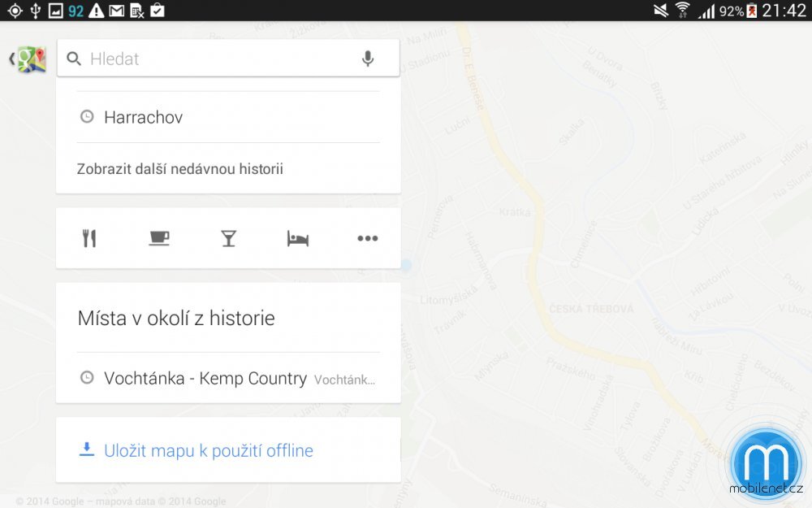The height and width of the screenshot is (508, 812).
Task: Tap the search magnifier icon
Action: 74,59
